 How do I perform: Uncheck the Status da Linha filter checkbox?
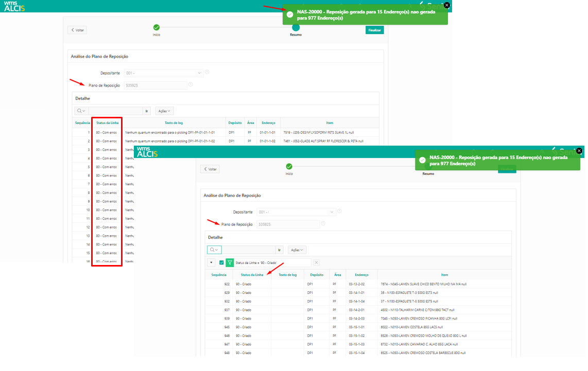click(x=221, y=263)
